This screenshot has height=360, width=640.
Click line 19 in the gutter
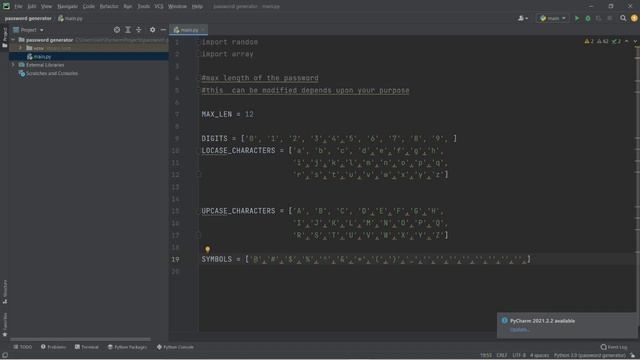coord(175,259)
